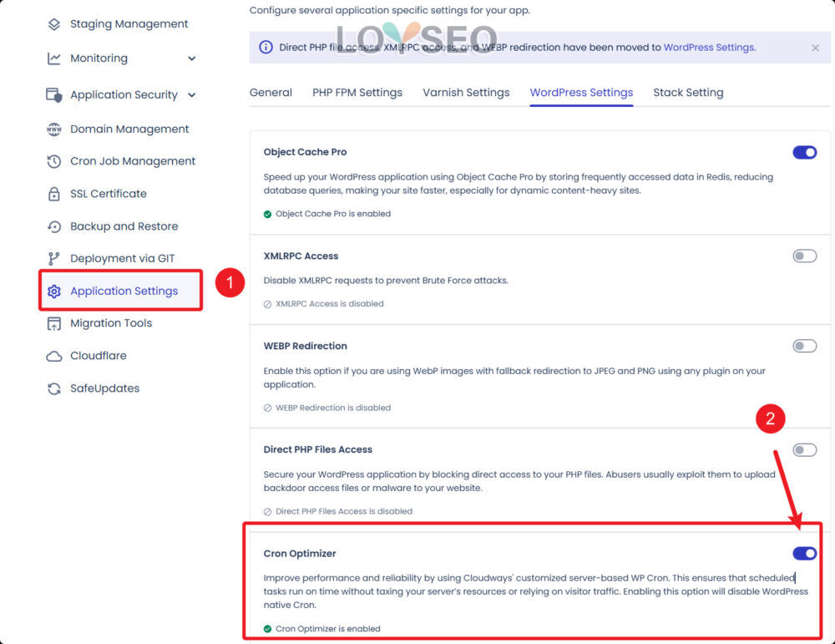Click the Cloudflare cloud icon

click(x=53, y=357)
